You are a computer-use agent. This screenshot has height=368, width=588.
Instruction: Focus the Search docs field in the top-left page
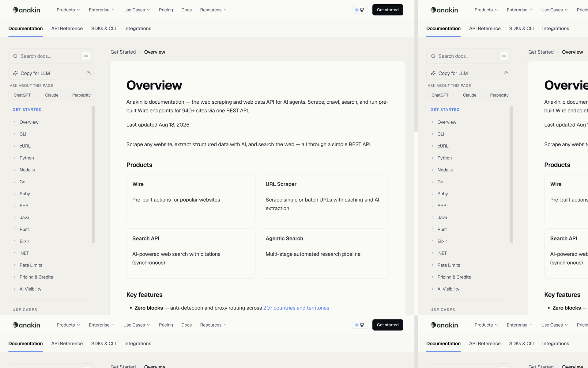(x=52, y=56)
